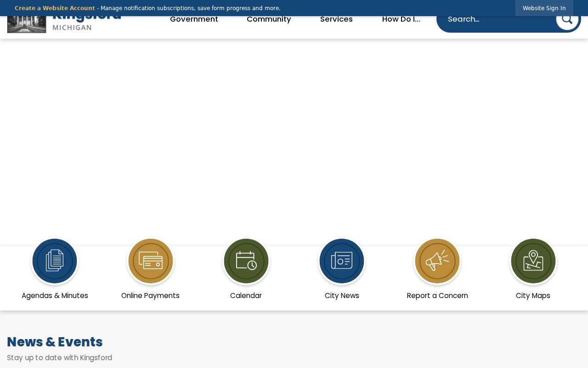Click the 'Stay up to date with Kingsford' text
This screenshot has width=588, height=368.
59,358
